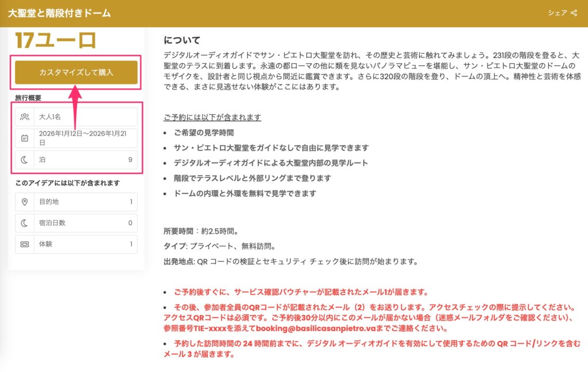Click the ticket icon beside 体験
Image resolution: width=588 pixels, height=372 pixels.
click(25, 245)
